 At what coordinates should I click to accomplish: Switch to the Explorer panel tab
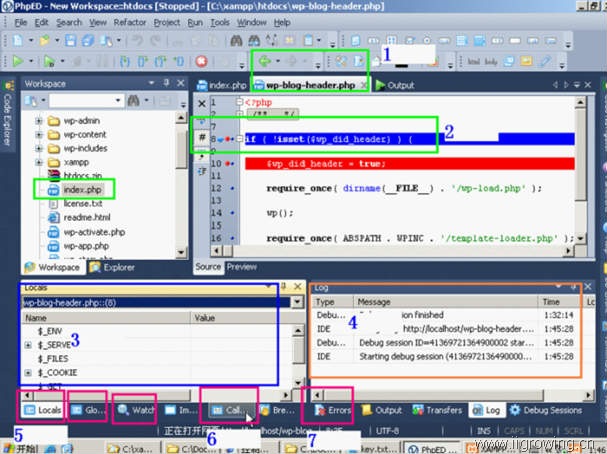click(112, 267)
